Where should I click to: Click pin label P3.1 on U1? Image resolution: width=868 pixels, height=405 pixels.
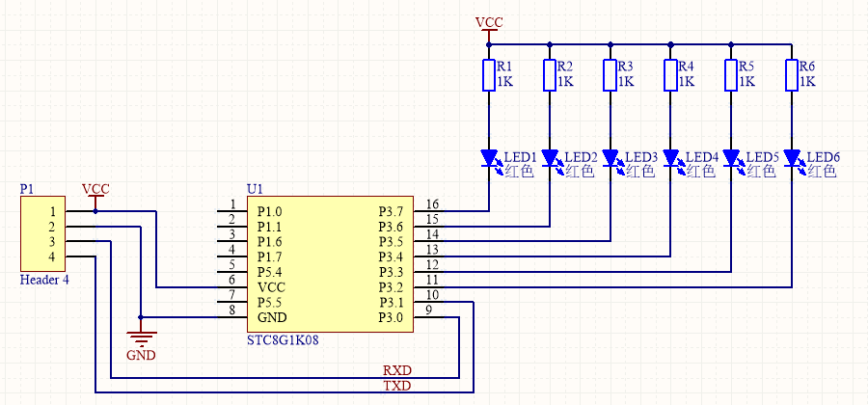coord(391,303)
